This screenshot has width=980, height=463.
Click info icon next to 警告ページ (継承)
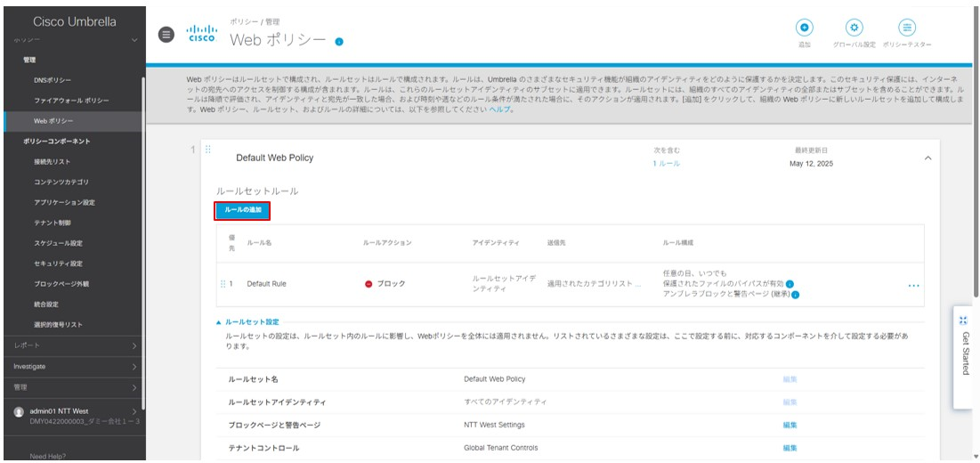pyautogui.click(x=797, y=295)
